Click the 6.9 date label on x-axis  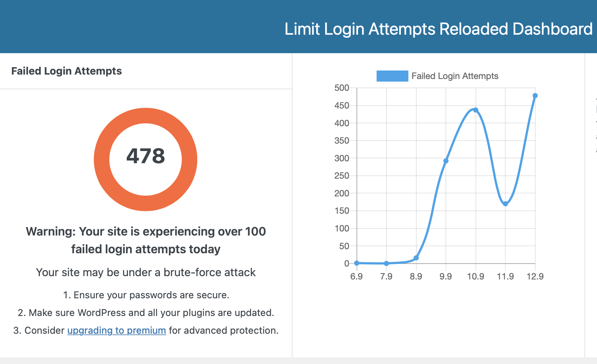357,277
